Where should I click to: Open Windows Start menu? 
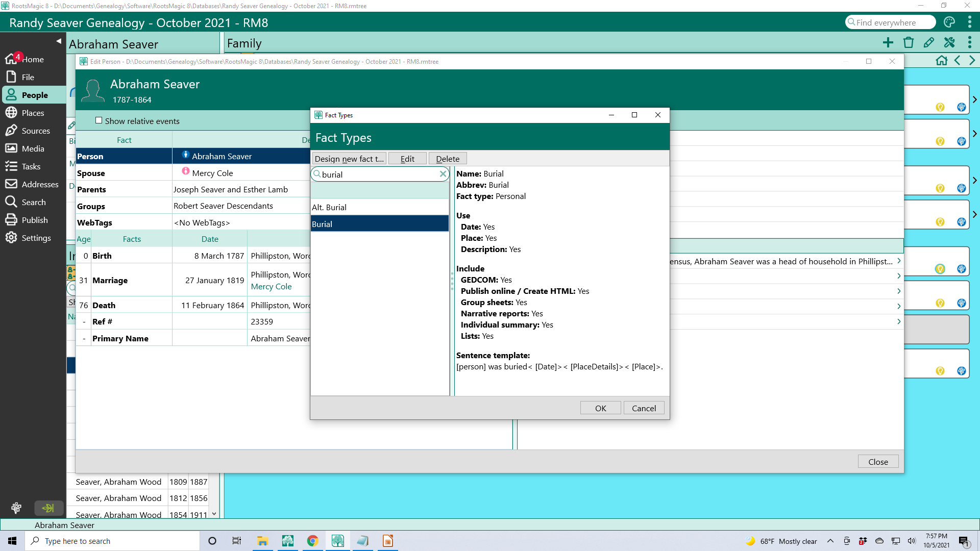[12, 541]
